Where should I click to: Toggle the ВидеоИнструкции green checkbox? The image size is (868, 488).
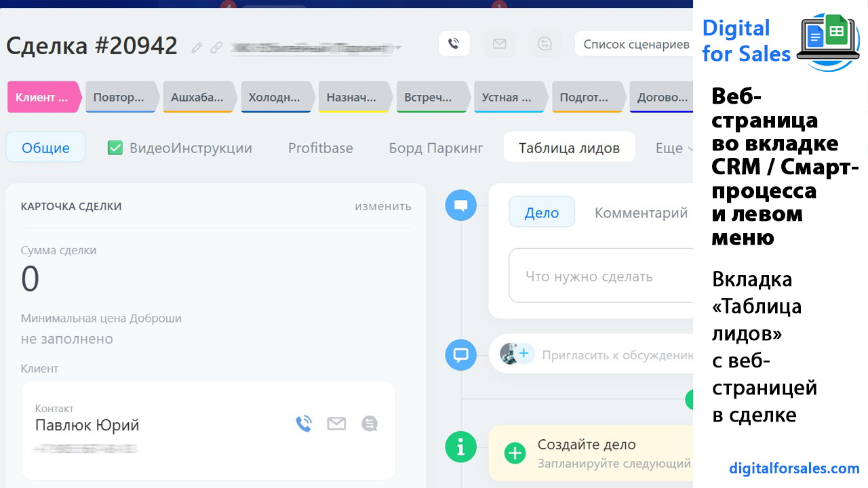click(x=115, y=148)
